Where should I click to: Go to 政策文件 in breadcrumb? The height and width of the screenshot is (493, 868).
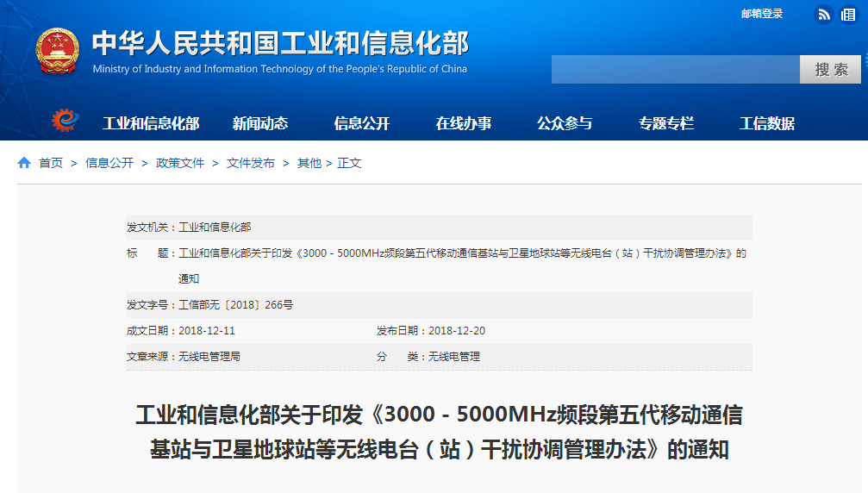pos(180,163)
